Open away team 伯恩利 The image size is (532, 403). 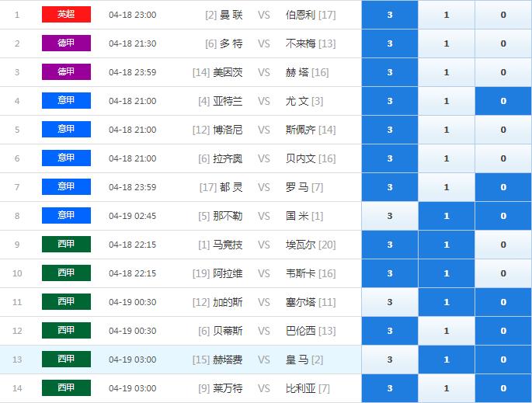click(x=301, y=15)
